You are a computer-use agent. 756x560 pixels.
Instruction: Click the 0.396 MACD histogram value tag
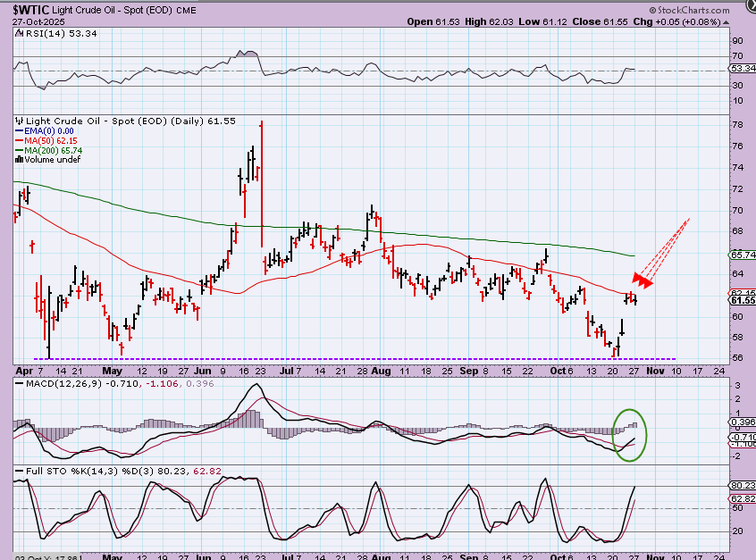(x=742, y=422)
